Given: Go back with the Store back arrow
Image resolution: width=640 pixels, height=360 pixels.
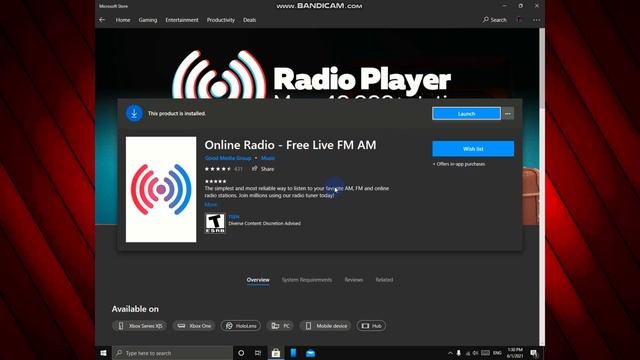Looking at the screenshot, I should [102, 20].
